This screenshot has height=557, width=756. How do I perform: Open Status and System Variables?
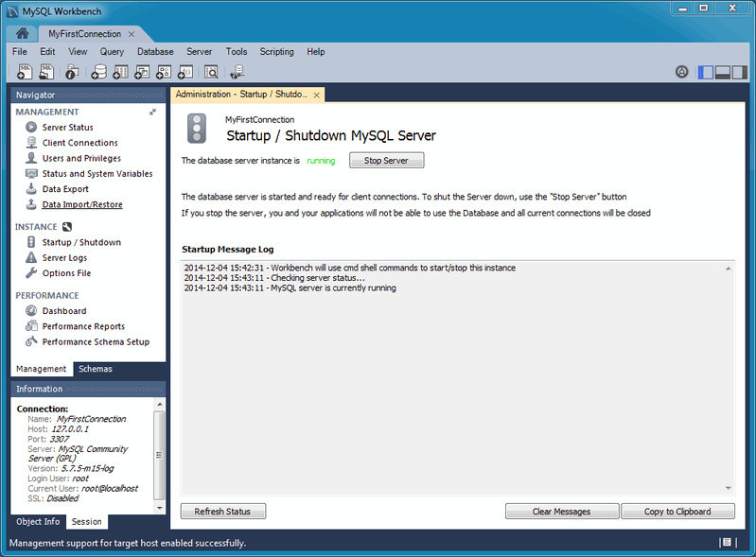(97, 173)
